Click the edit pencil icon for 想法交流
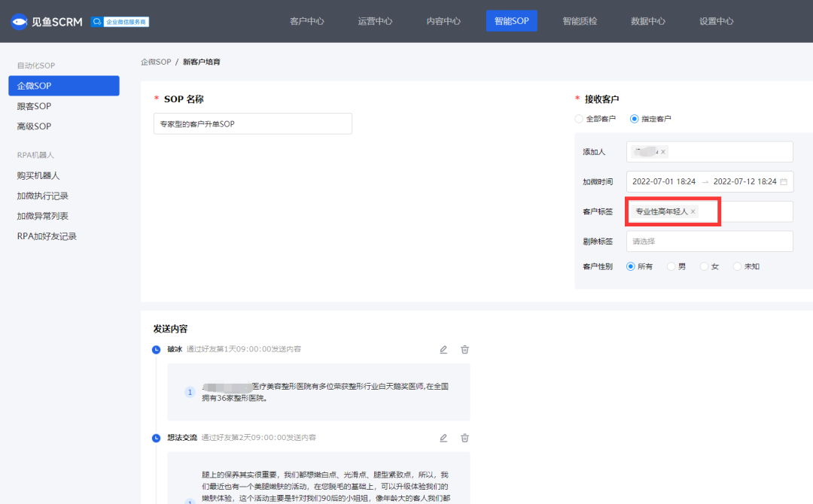 click(x=443, y=438)
